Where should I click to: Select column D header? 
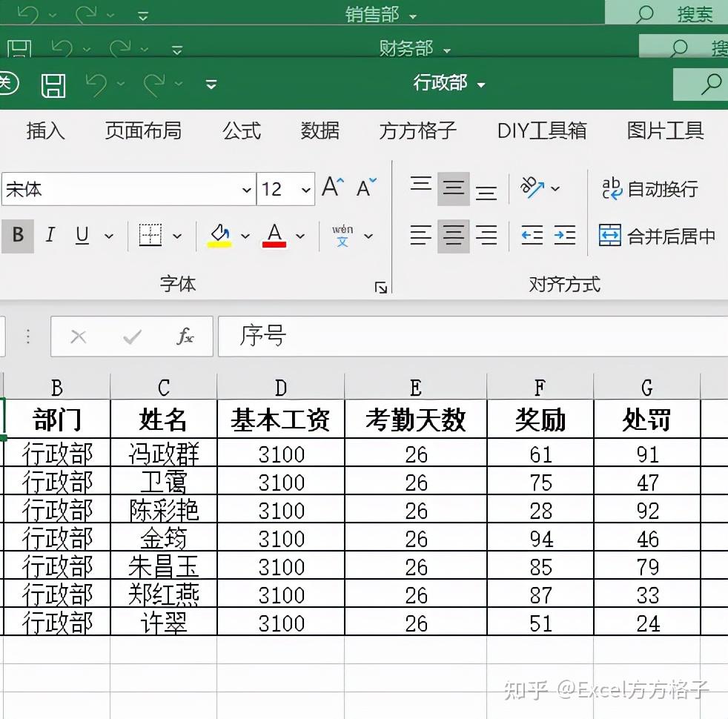(281, 388)
